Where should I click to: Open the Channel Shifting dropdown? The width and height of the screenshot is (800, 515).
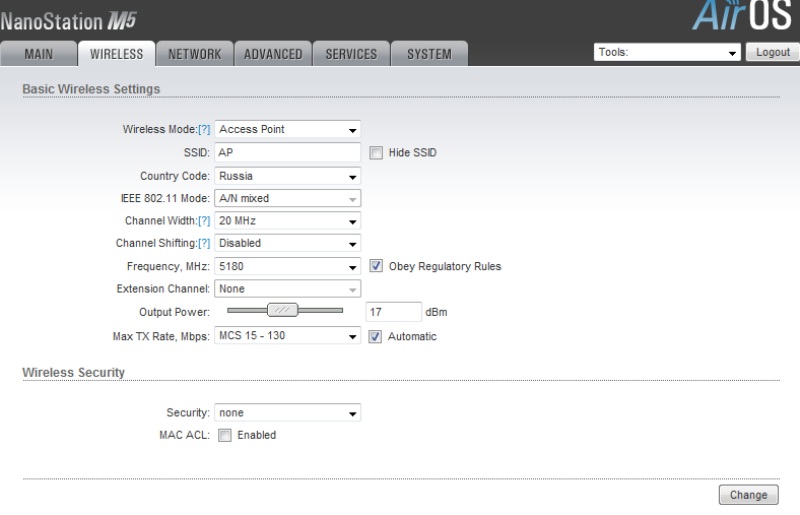point(287,243)
